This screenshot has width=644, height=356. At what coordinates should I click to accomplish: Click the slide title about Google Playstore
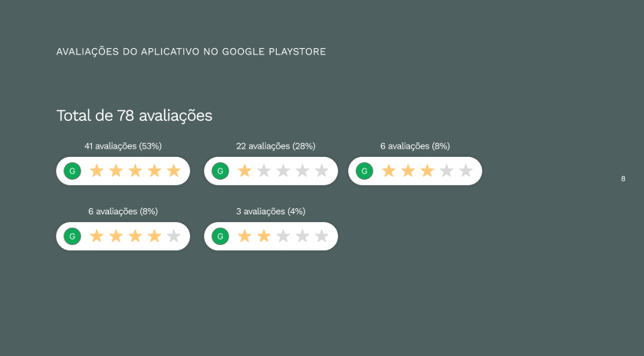click(191, 51)
